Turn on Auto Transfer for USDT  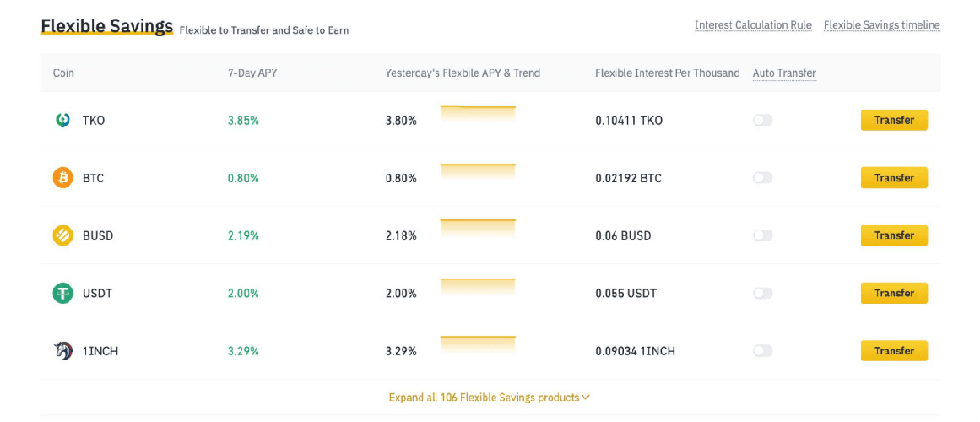[x=762, y=293]
